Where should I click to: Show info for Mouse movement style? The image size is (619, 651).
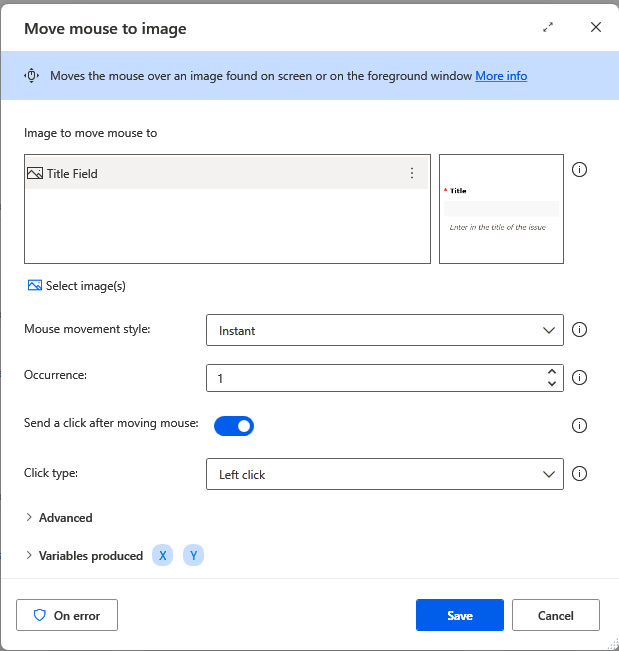(579, 330)
